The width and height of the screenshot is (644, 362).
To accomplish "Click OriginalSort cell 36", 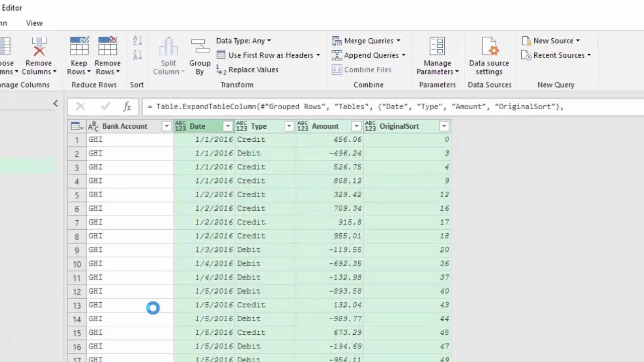I will [x=408, y=263].
